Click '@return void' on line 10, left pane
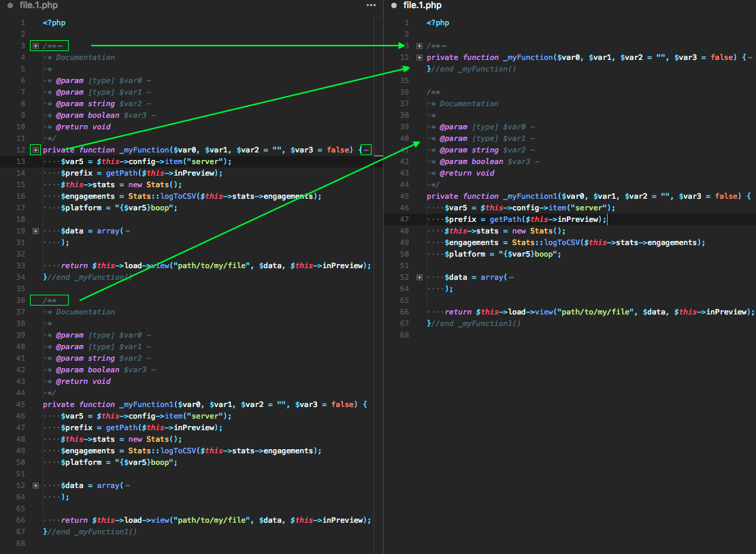756x554 pixels. (x=83, y=127)
